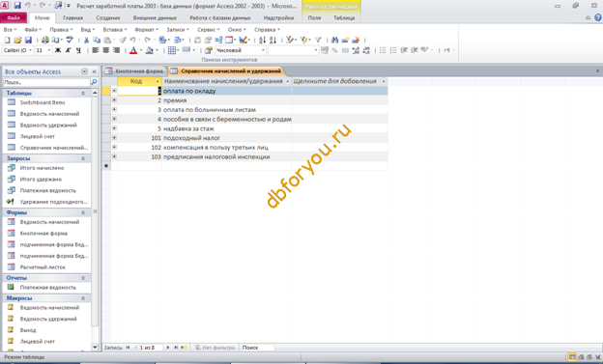This screenshot has width=603, height=364.
Task: Align text right
Action: point(116,50)
